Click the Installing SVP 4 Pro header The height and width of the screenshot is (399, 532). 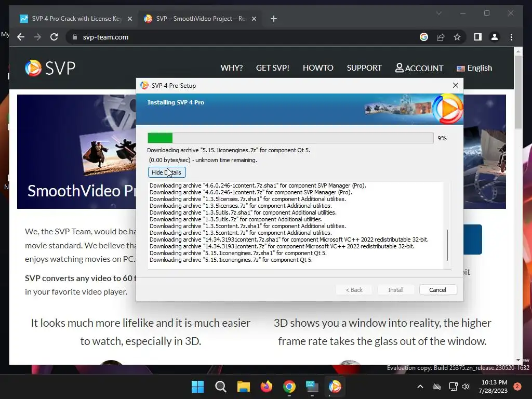coord(176,102)
